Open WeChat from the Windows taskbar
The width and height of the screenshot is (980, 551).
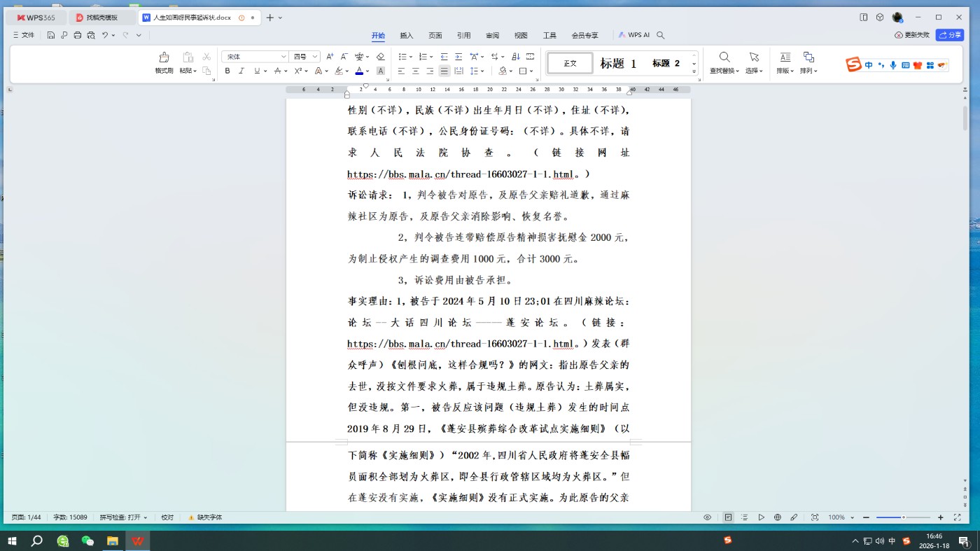pos(87,540)
